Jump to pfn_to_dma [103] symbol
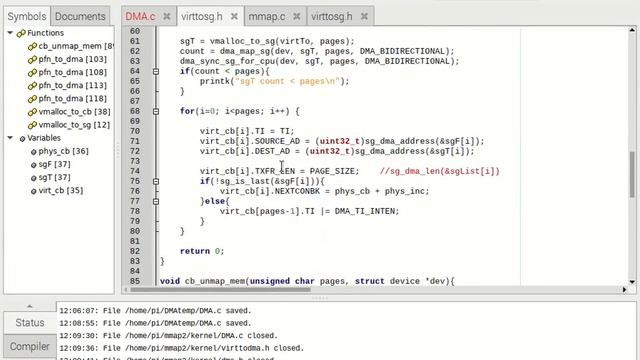This screenshot has height=360, width=640. coord(73,59)
